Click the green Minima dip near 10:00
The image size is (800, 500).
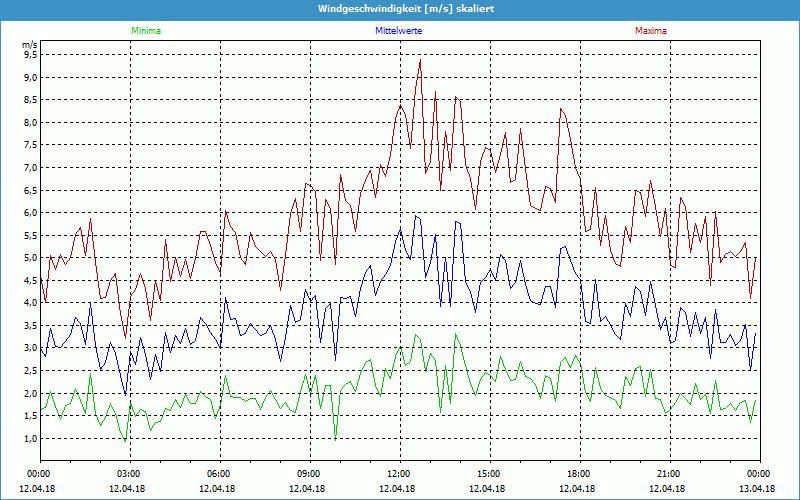(335, 439)
